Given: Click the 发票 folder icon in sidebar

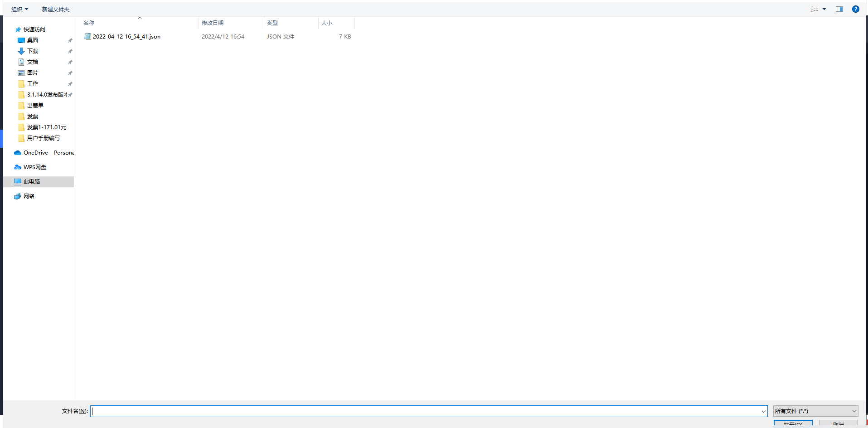Looking at the screenshot, I should pos(21,117).
